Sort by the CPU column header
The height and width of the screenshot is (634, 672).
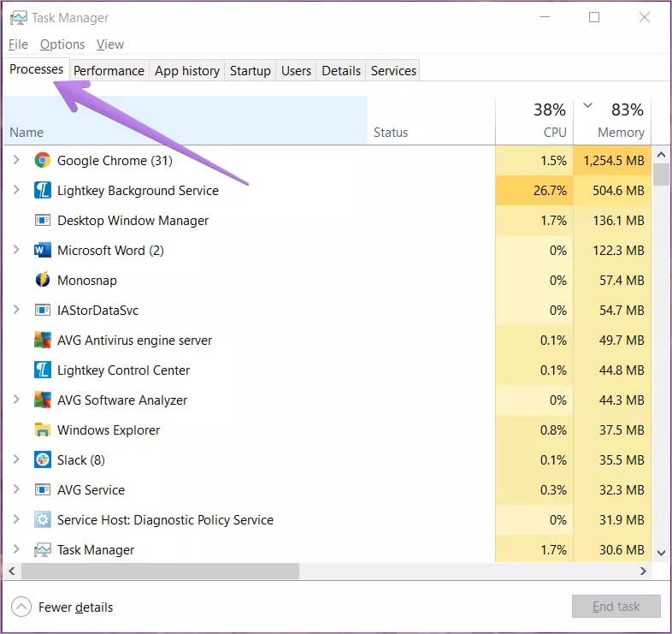point(534,120)
